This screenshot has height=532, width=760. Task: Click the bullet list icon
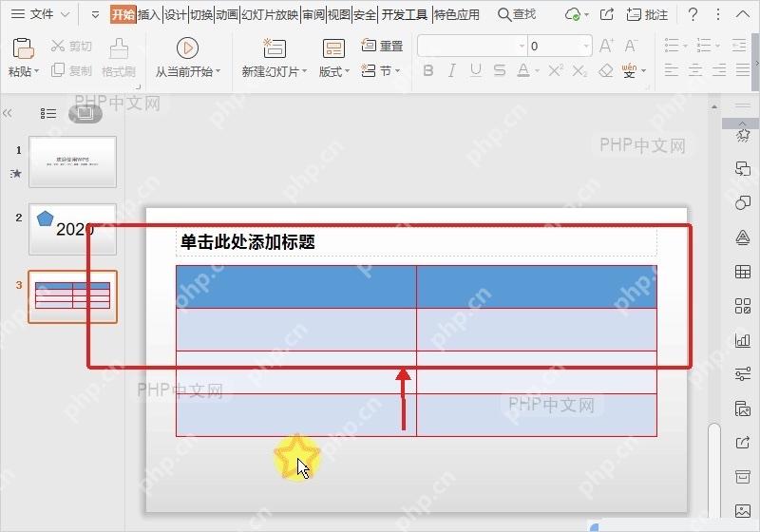coord(672,46)
